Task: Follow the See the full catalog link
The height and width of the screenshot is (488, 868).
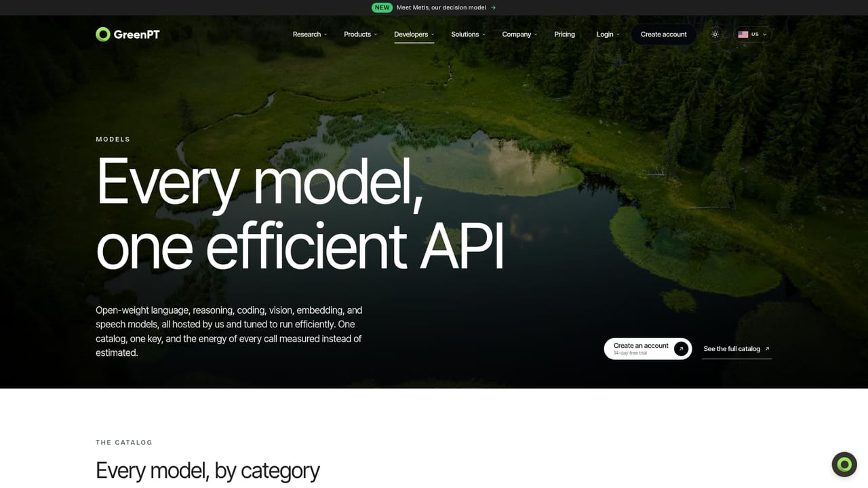Action: pos(736,349)
